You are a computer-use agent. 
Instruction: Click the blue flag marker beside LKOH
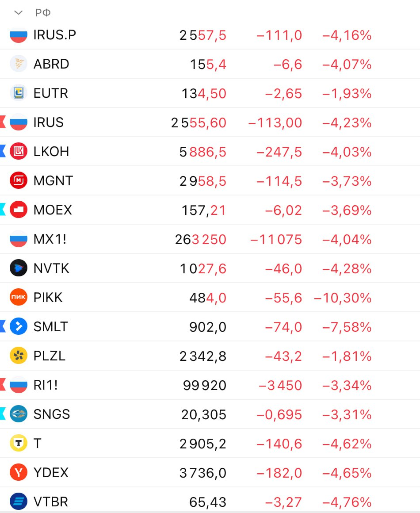click(x=2, y=152)
